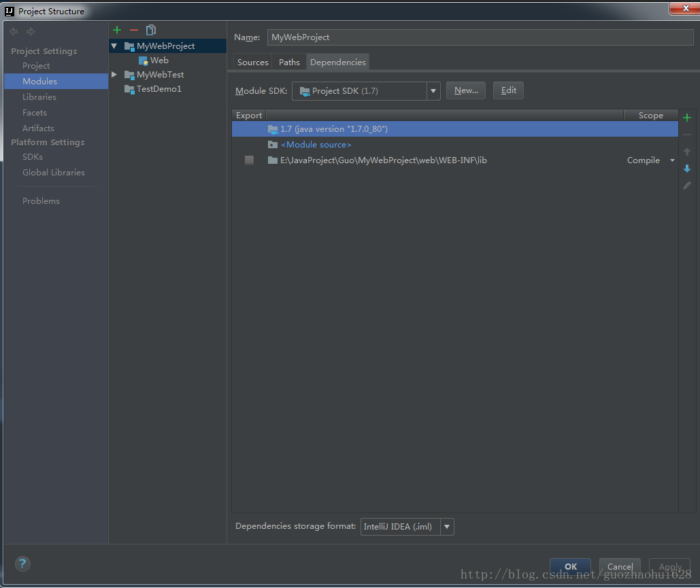Open Libraries in sidebar
700x588 pixels.
[39, 97]
